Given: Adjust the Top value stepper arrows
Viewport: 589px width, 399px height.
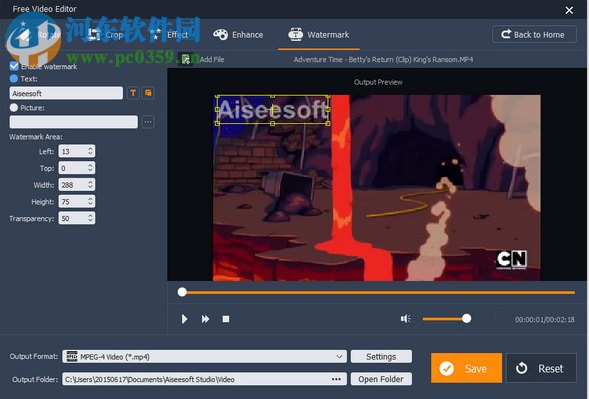Looking at the screenshot, I should point(90,168).
